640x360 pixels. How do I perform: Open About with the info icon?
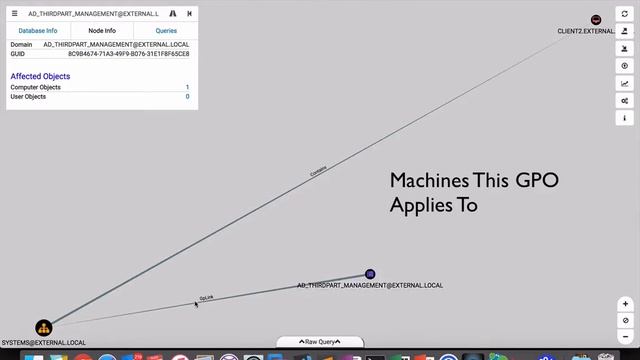[x=624, y=118]
